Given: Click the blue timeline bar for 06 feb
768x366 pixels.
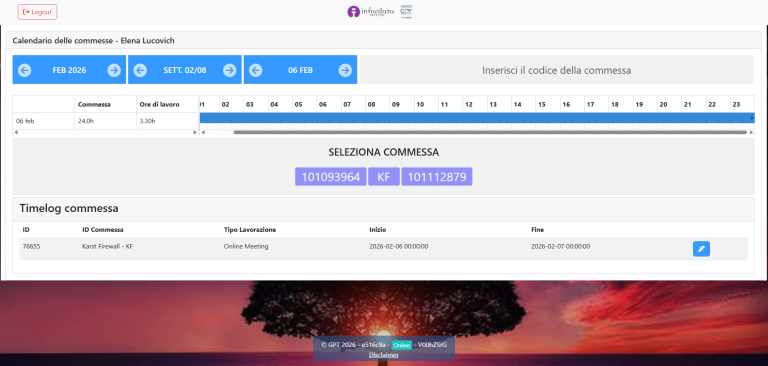Looking at the screenshot, I should click(477, 118).
